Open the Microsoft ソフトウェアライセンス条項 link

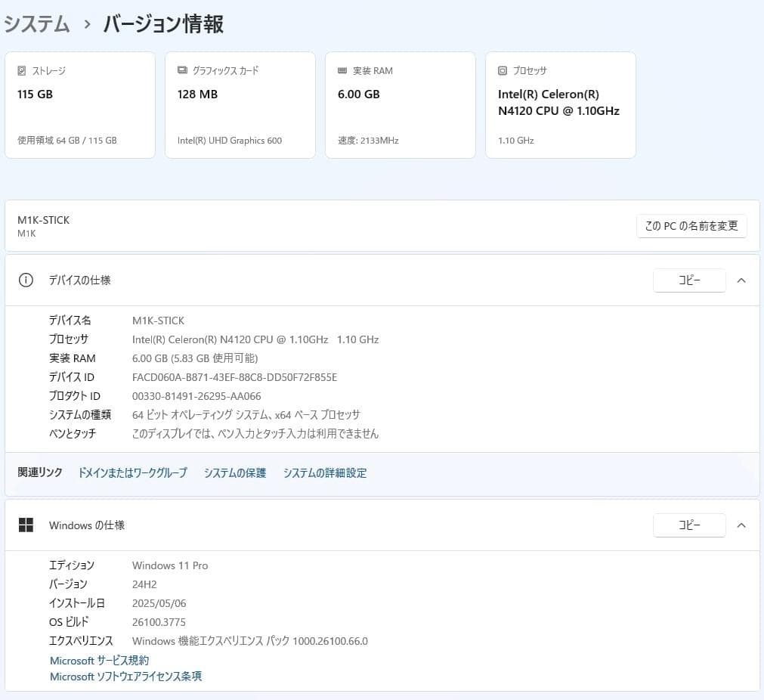click(125, 677)
